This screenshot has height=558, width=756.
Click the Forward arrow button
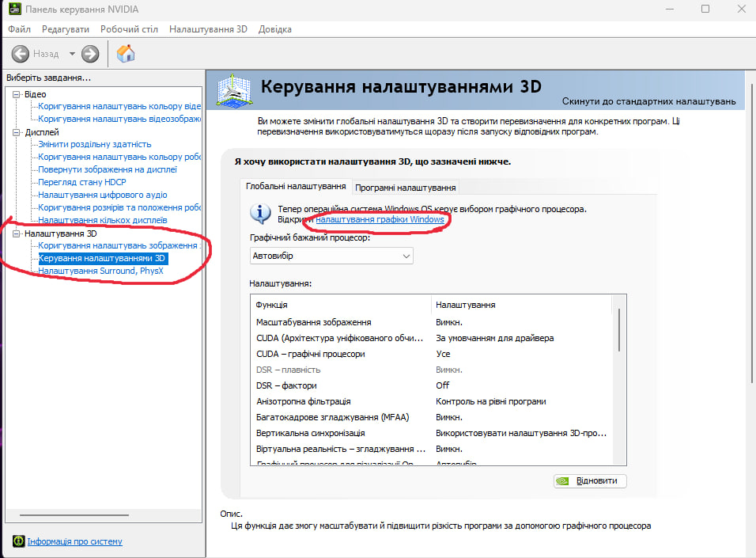pos(89,54)
